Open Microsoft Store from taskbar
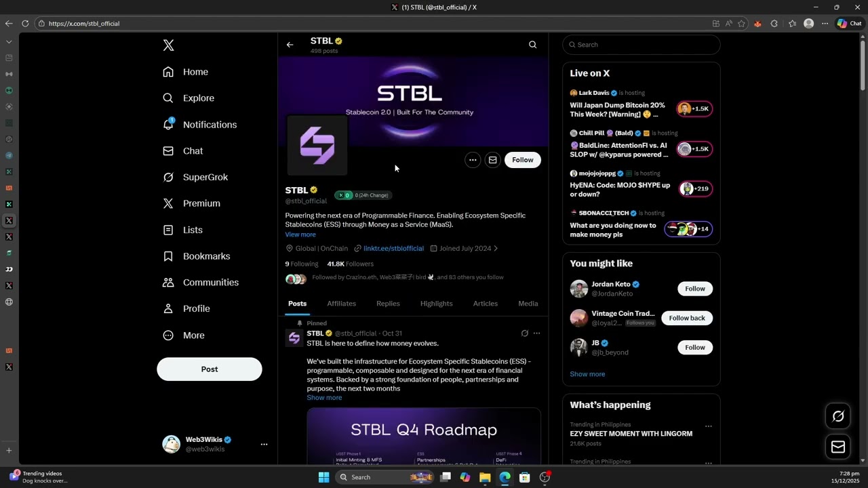Screen dimensions: 868x488 [x=524, y=477]
